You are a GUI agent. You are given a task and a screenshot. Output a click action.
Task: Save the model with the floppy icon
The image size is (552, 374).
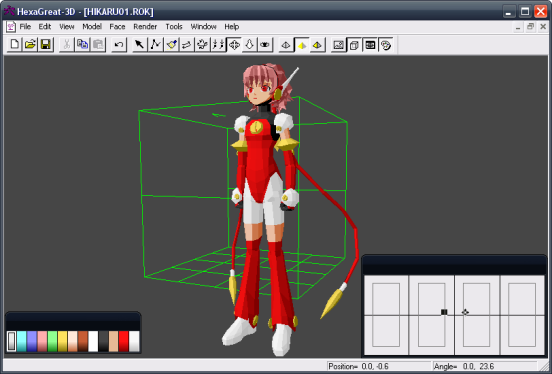coord(46,45)
